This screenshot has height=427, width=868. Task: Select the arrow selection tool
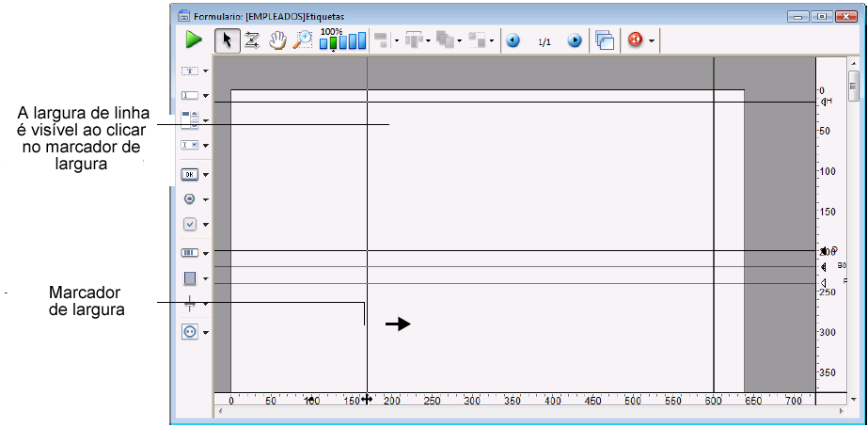226,40
